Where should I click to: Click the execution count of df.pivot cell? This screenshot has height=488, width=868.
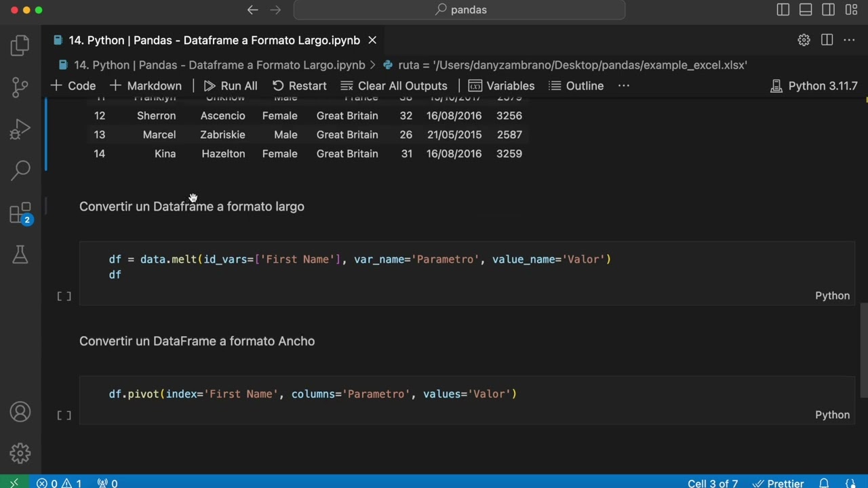pos(64,415)
